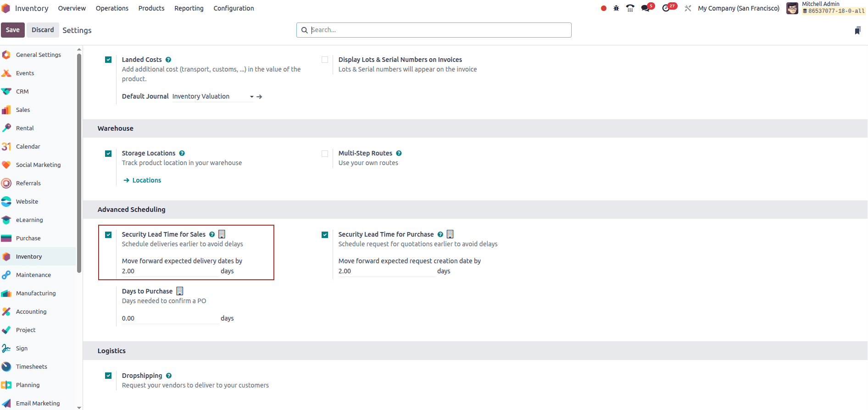Disable the Dropshipping checkbox
Screen dimensions: 868x410
[x=108, y=376]
